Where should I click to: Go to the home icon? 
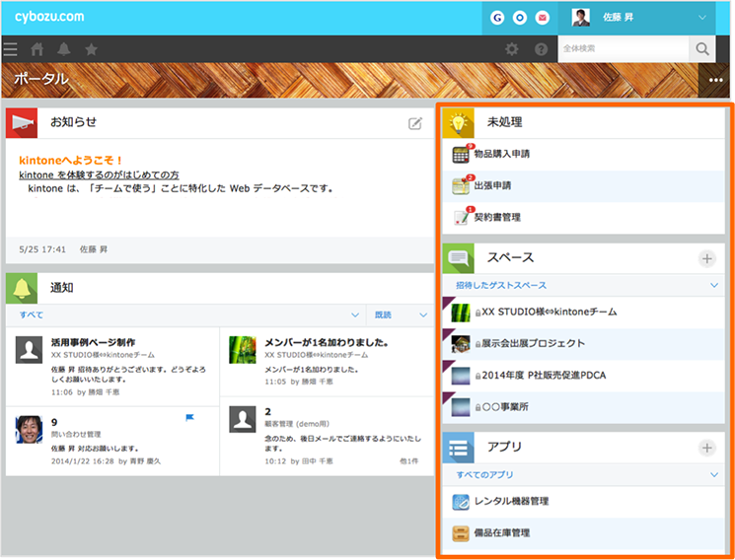click(x=37, y=49)
